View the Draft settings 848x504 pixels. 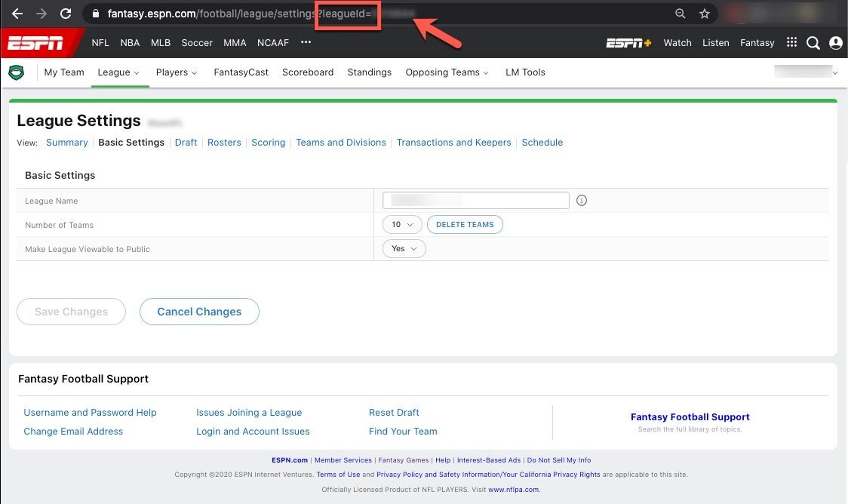pos(186,143)
